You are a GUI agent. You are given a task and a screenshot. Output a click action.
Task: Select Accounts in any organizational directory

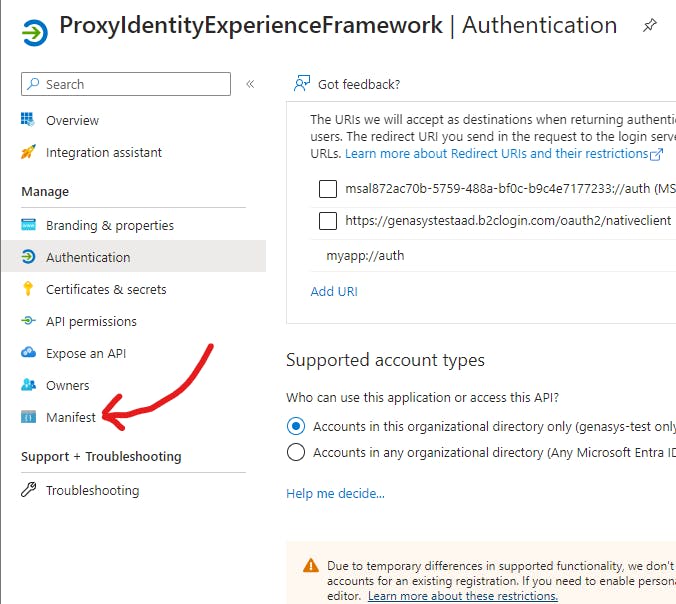coord(296,452)
